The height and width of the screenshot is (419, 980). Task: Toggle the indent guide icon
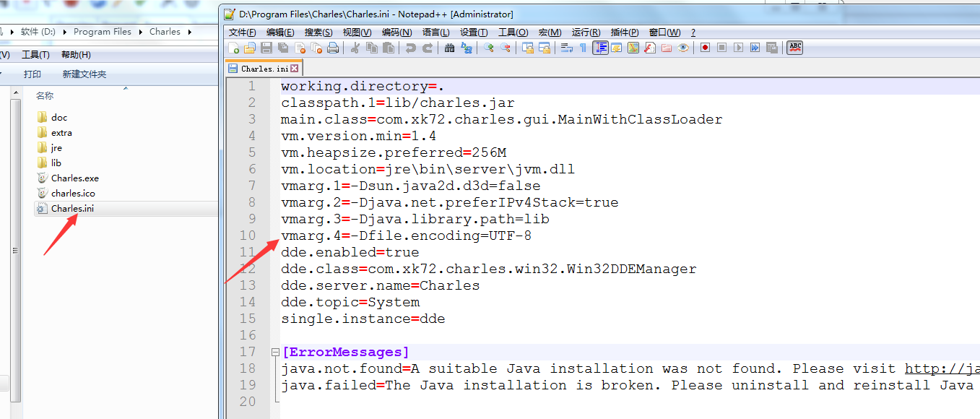[601, 48]
